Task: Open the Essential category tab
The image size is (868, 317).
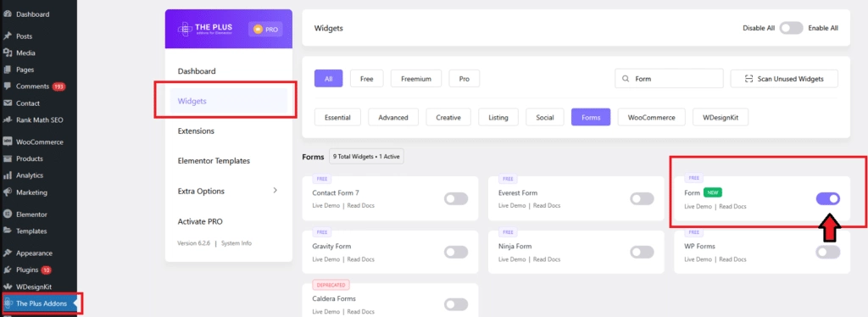Action: [337, 117]
